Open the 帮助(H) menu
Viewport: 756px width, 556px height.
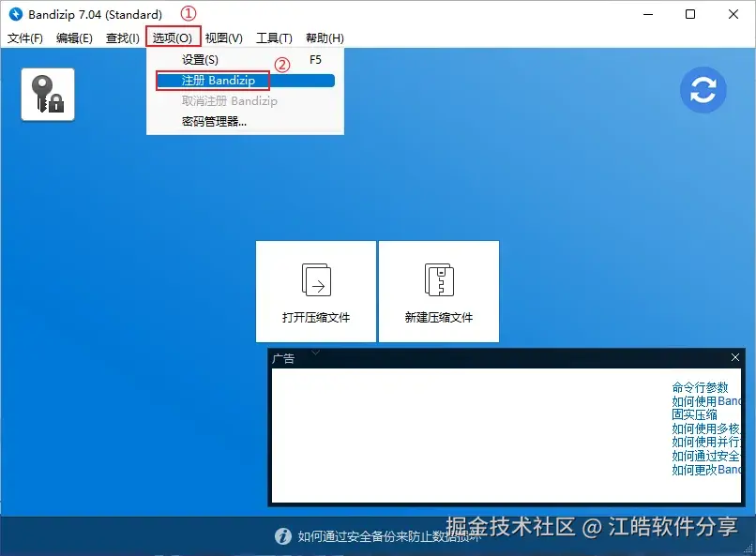tap(323, 38)
